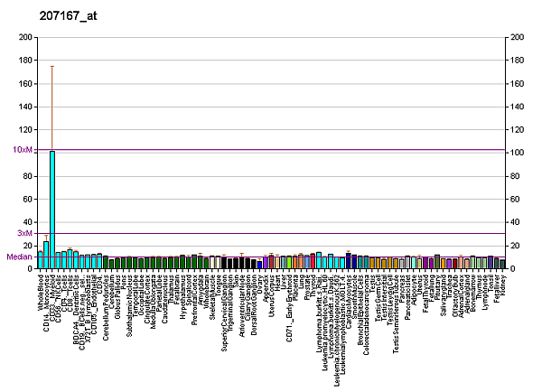Screen dimensions: 542x392
Task: Click the top of the CD14 Monocytes error bar
Action: (x=52, y=66)
